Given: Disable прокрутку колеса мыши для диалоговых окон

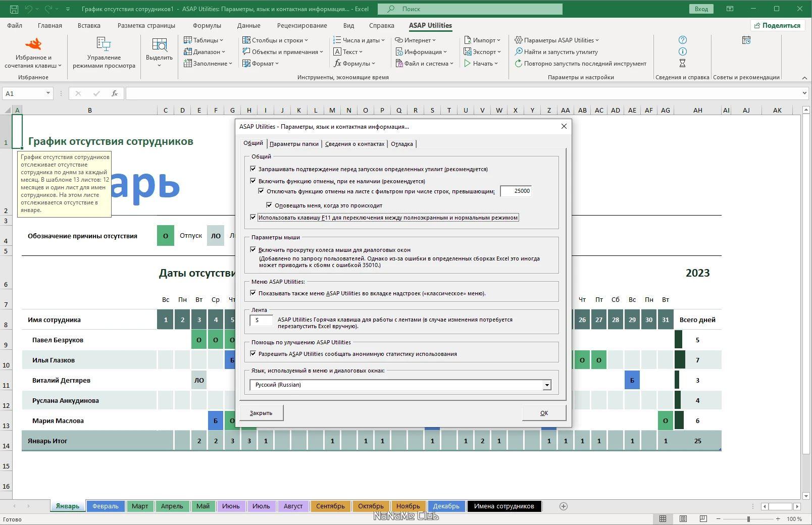Looking at the screenshot, I should 253,250.
